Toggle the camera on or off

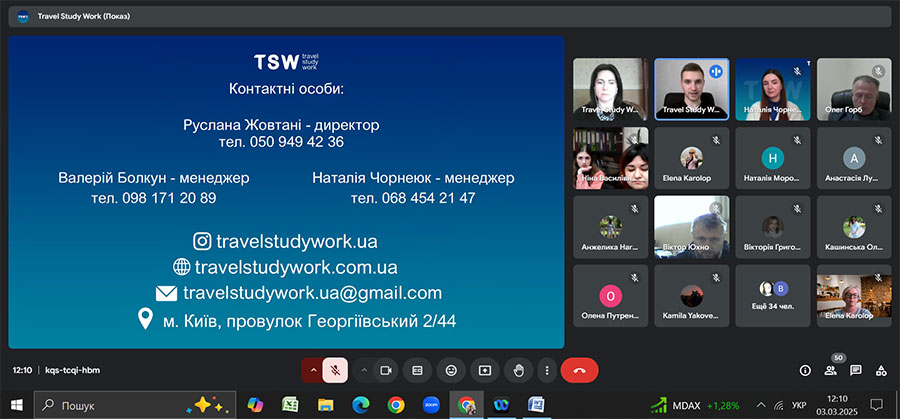(386, 370)
